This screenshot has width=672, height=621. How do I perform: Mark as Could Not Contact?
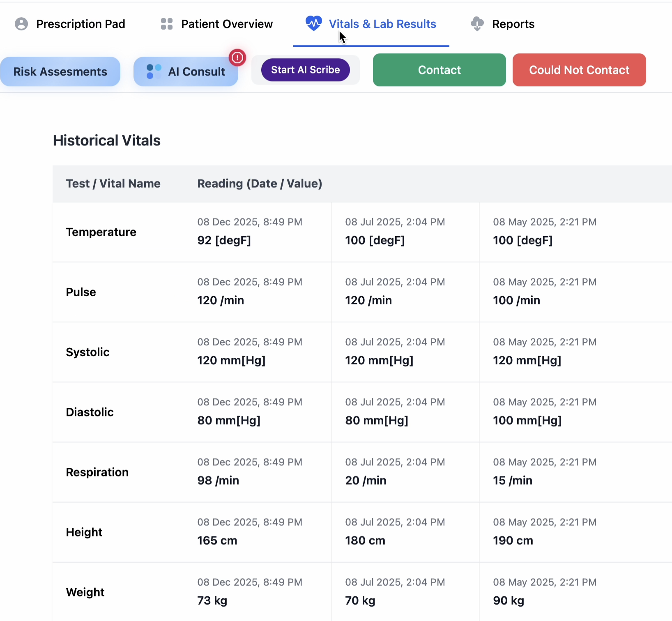tap(579, 70)
